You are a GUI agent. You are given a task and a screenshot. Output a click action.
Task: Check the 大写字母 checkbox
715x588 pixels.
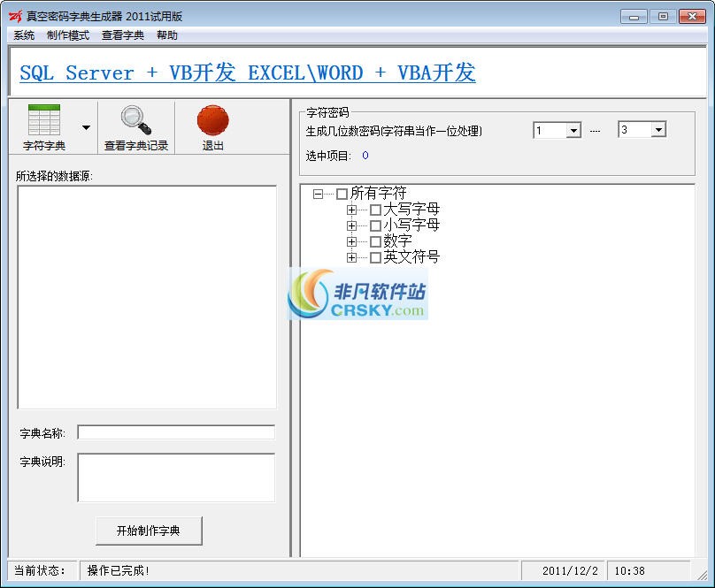[375, 210]
